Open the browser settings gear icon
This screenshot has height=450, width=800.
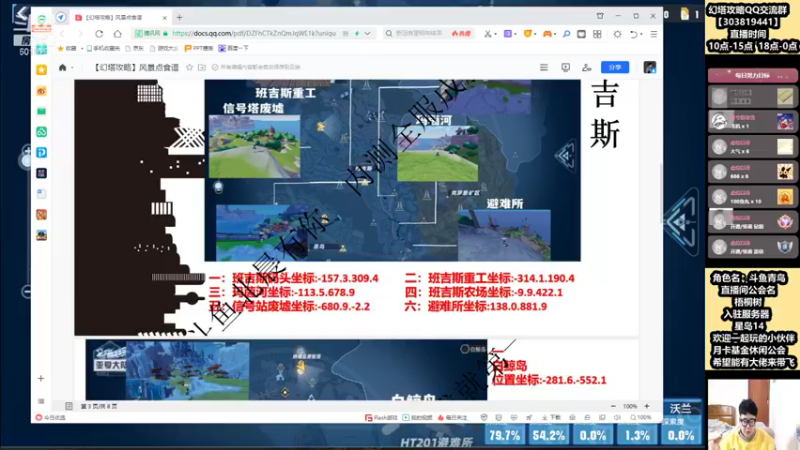[x=617, y=34]
